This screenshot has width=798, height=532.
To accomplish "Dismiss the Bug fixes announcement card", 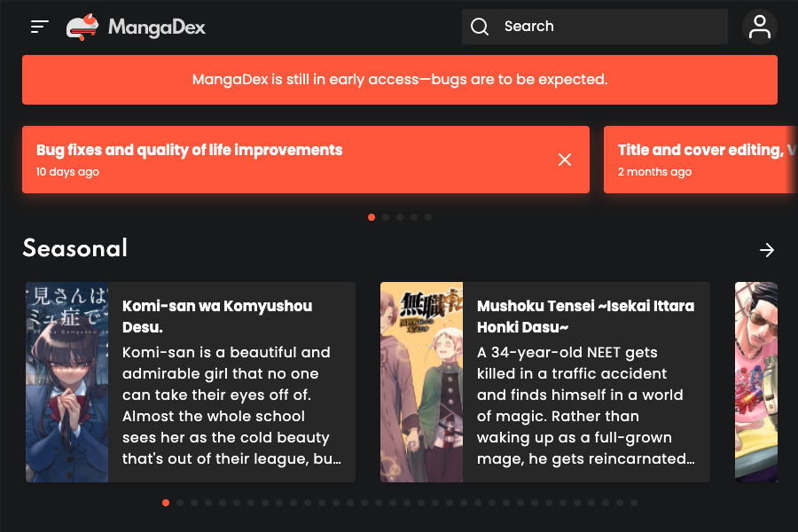I will pyautogui.click(x=565, y=160).
